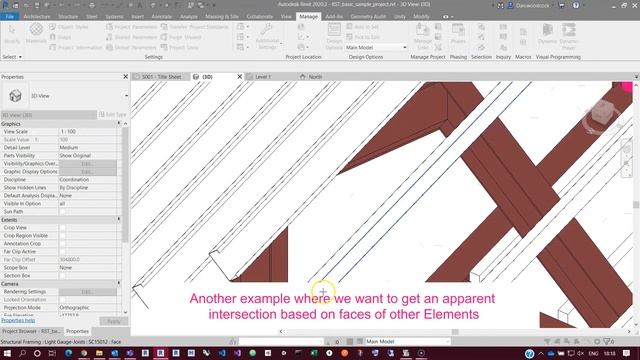Close the Properties palette
Image resolution: width=640 pixels, height=360 pixels.
tap(125, 77)
